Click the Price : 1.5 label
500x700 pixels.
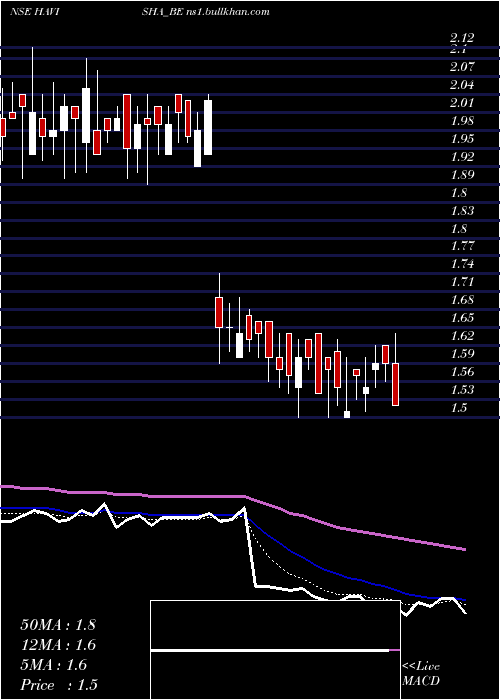click(x=59, y=685)
